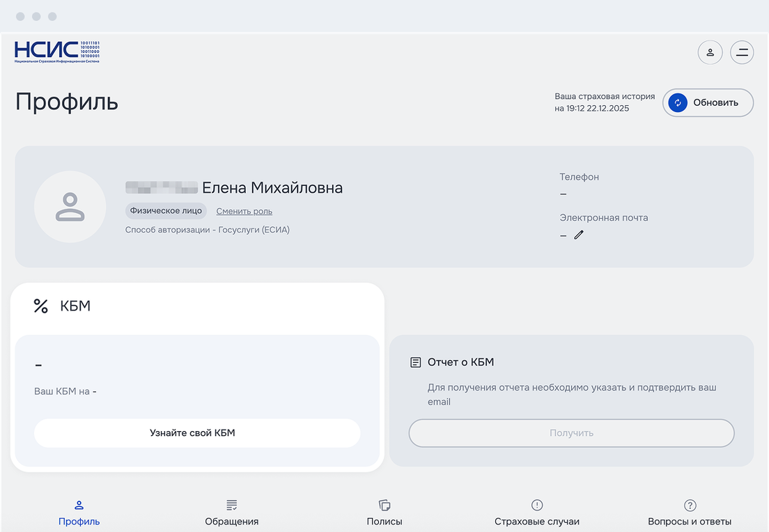Viewport: 769px width, 532px height.
Task: Click the Отчет о КБМ card title
Action: coord(460,362)
